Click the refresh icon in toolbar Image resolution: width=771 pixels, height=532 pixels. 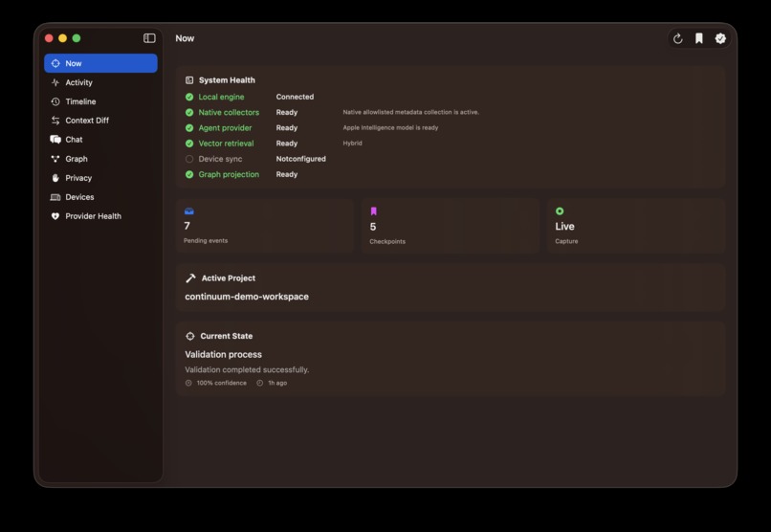click(677, 38)
